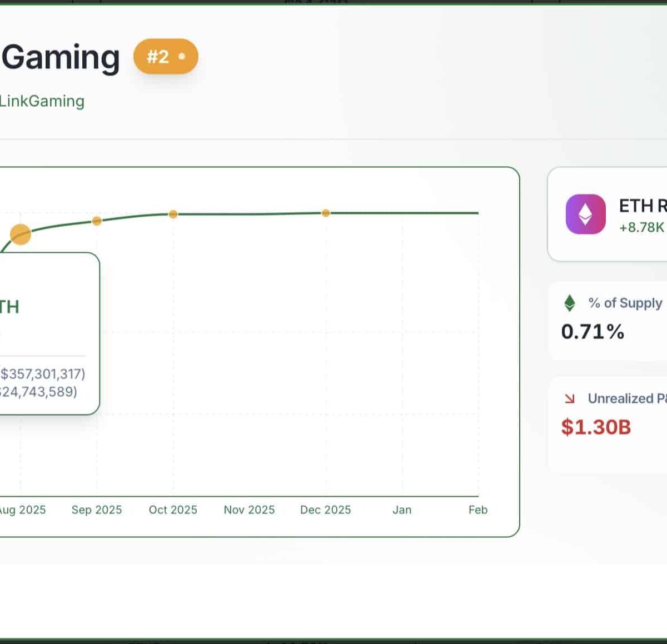Click the Feb axis label
The height and width of the screenshot is (644, 667).
[477, 510]
